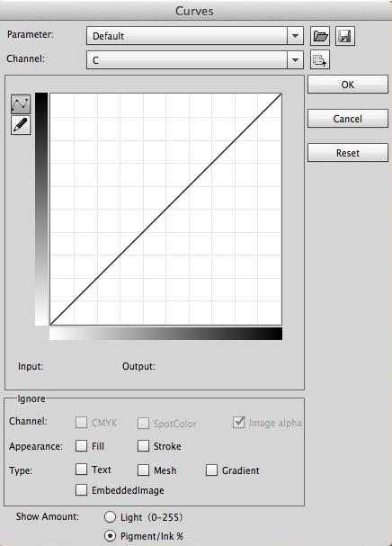Click the middle of the diagonal curve line
The width and height of the screenshot is (392, 546).
click(165, 209)
